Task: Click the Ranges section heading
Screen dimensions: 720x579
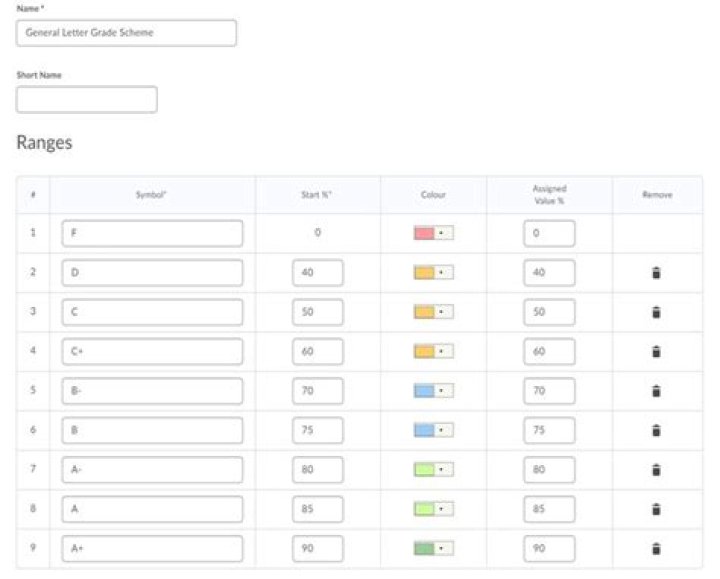Action: pos(45,143)
